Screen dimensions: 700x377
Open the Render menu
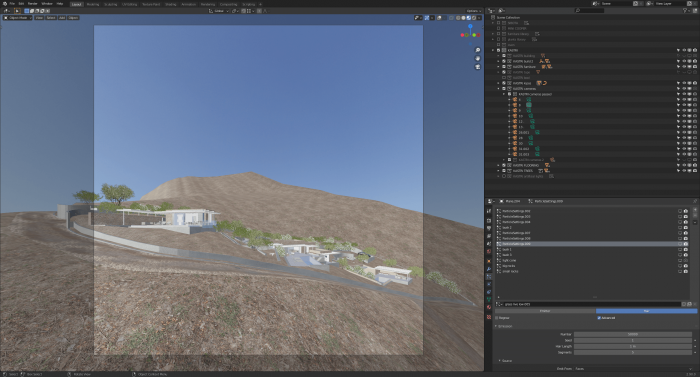click(x=33, y=4)
